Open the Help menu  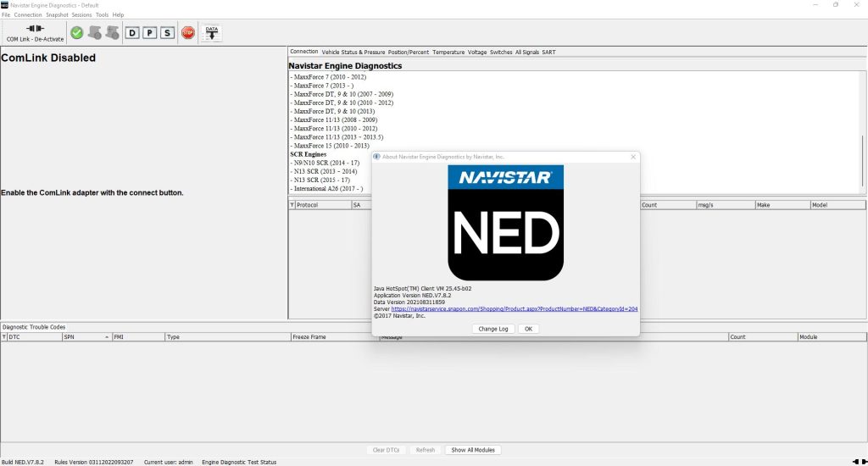point(119,15)
